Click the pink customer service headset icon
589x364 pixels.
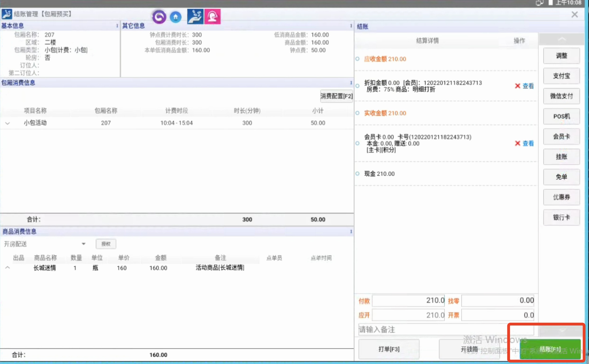212,16
